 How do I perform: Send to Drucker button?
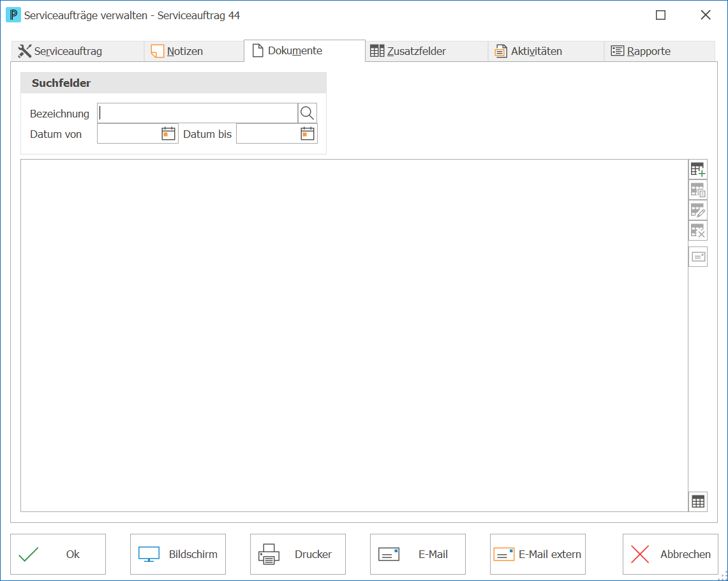click(297, 554)
